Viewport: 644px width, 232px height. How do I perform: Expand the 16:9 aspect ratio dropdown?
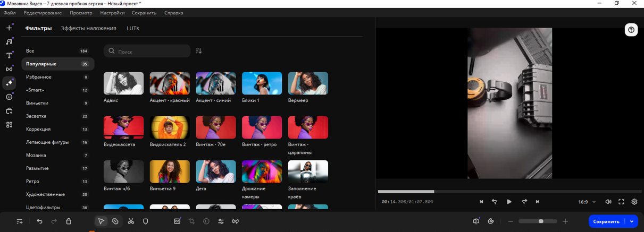(587, 202)
